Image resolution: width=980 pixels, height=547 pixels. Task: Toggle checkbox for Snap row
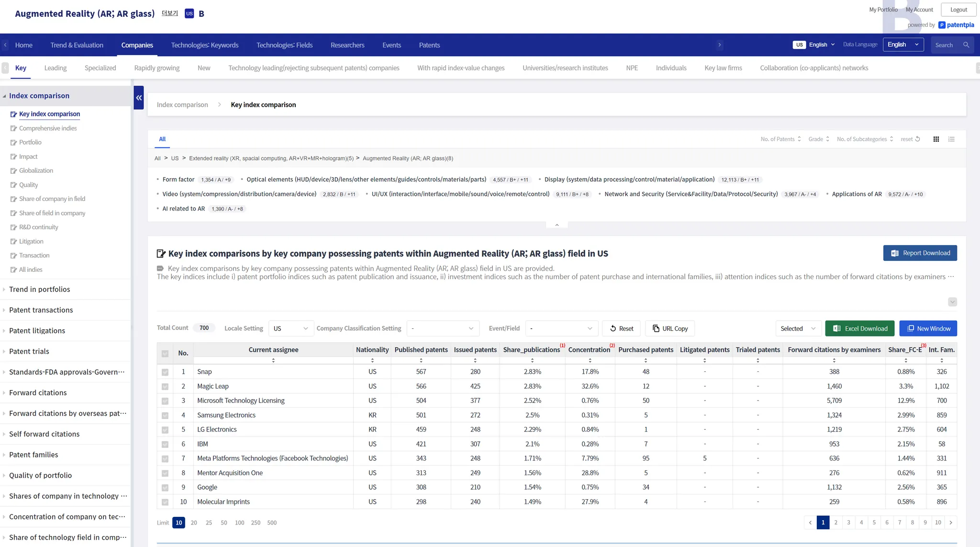(165, 372)
